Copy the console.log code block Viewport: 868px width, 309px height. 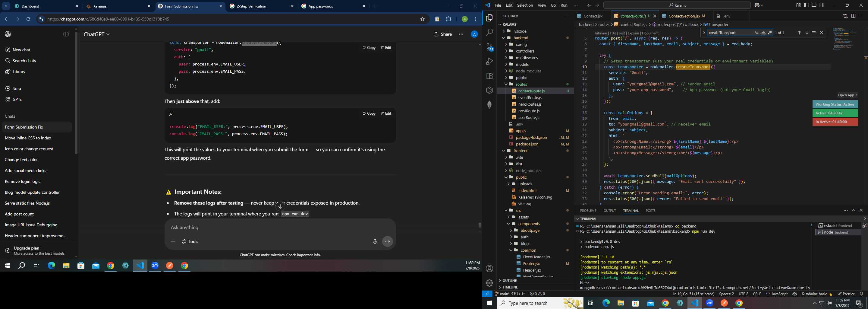pos(369,114)
